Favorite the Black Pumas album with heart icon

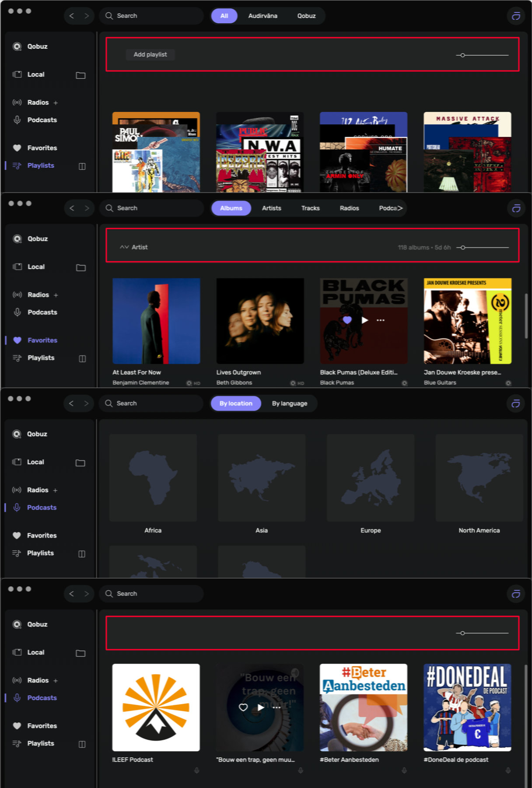347,320
